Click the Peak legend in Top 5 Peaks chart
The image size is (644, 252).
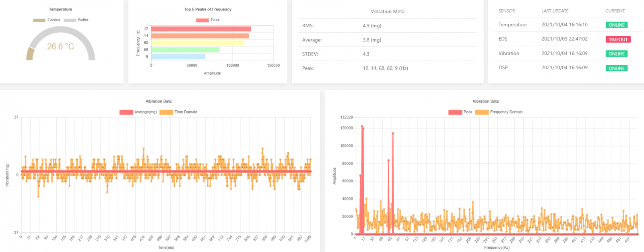pos(208,20)
